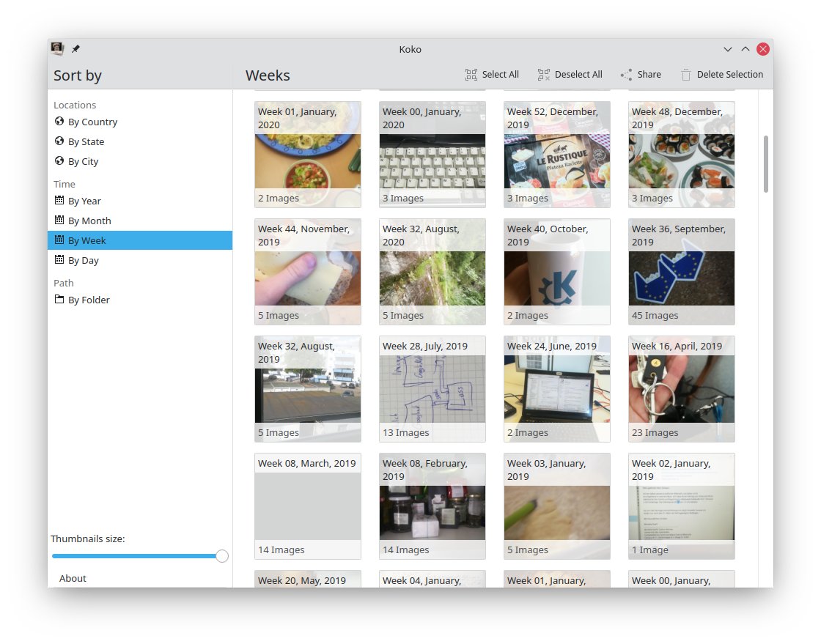Open the Week 20, May, 2019 album
Viewport: 821px width, 644px height.
pos(307,579)
